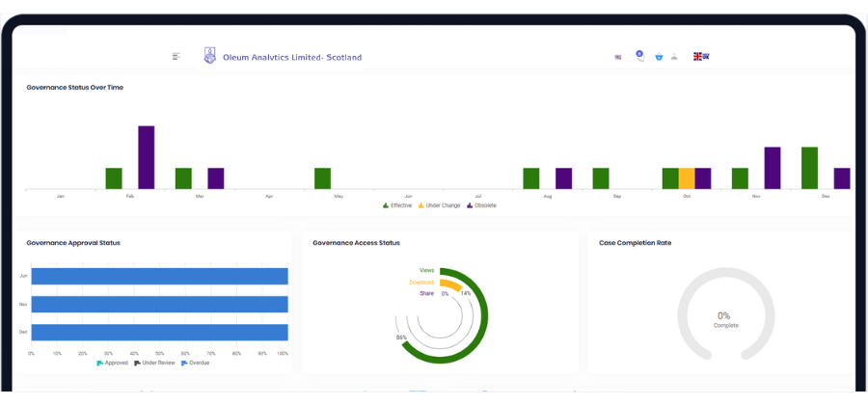Toggle the Overdue legend item
The width and height of the screenshot is (868, 405).
click(195, 363)
